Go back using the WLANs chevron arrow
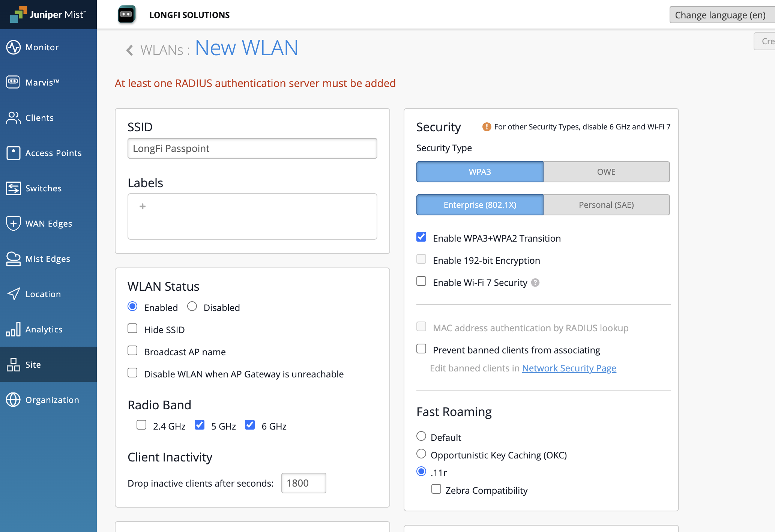This screenshot has height=532, width=775. (130, 50)
